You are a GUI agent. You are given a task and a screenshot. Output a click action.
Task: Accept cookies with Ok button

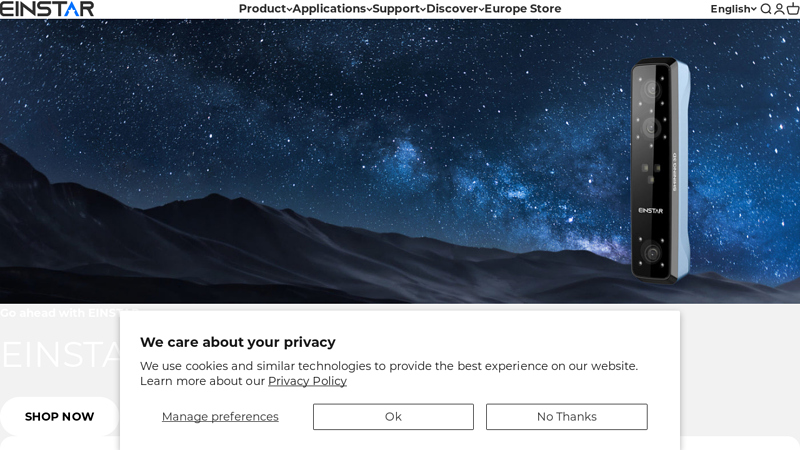393,416
